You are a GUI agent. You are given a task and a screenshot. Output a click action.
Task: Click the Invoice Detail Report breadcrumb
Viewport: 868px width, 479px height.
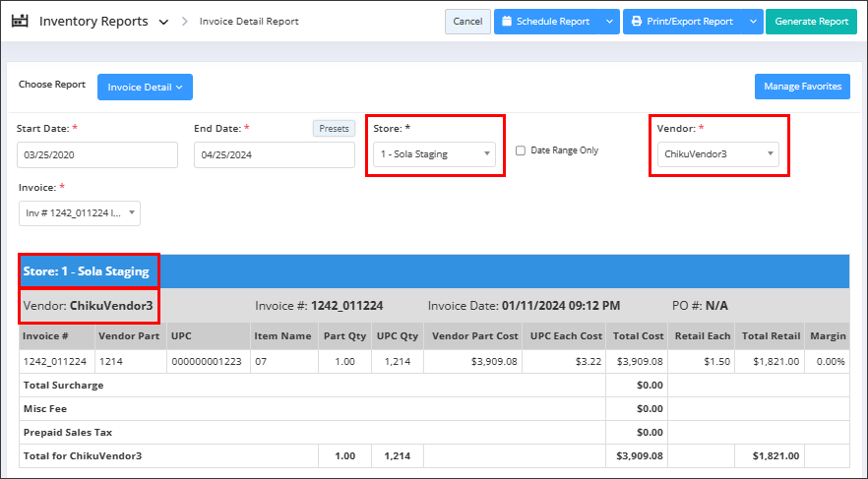[x=249, y=22]
